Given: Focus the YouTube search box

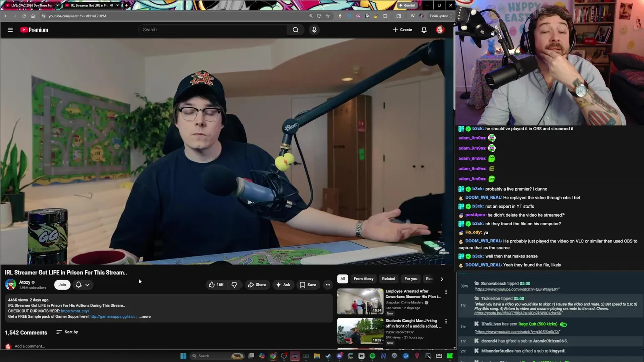Looking at the screenshot, I should 213,30.
